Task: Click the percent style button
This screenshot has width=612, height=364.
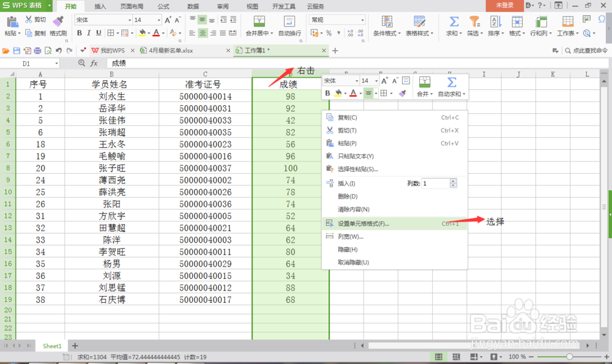Action: [x=329, y=33]
